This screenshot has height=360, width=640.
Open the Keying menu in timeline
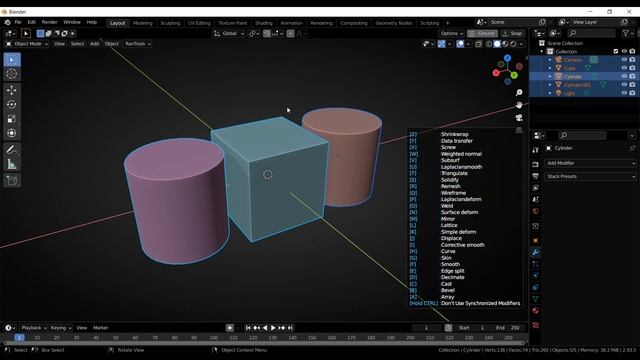(x=60, y=328)
